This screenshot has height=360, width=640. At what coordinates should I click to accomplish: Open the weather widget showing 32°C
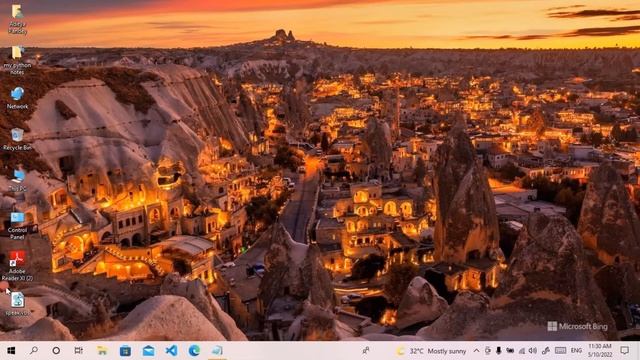tap(431, 351)
